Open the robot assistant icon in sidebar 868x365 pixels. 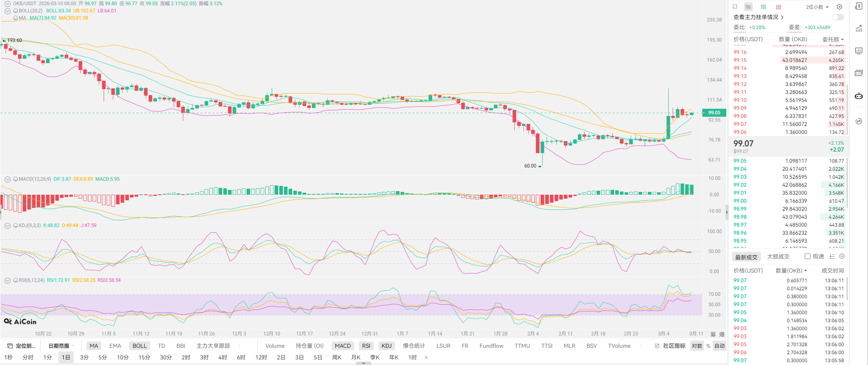click(x=859, y=96)
